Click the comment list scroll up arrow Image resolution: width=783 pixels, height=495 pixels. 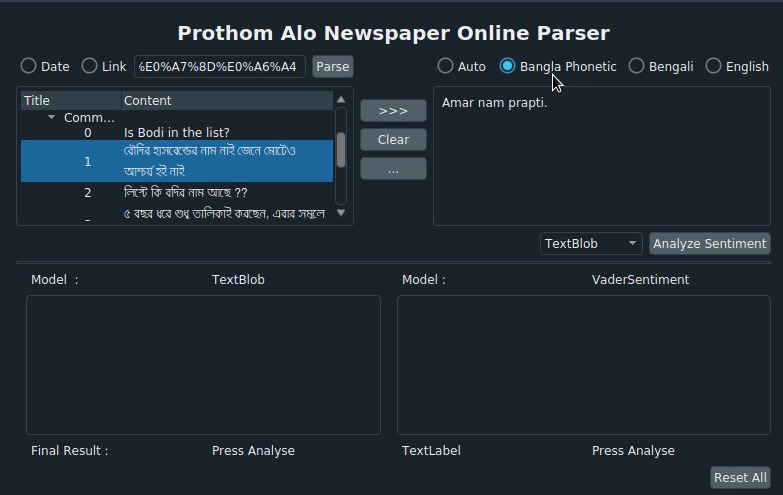341,99
